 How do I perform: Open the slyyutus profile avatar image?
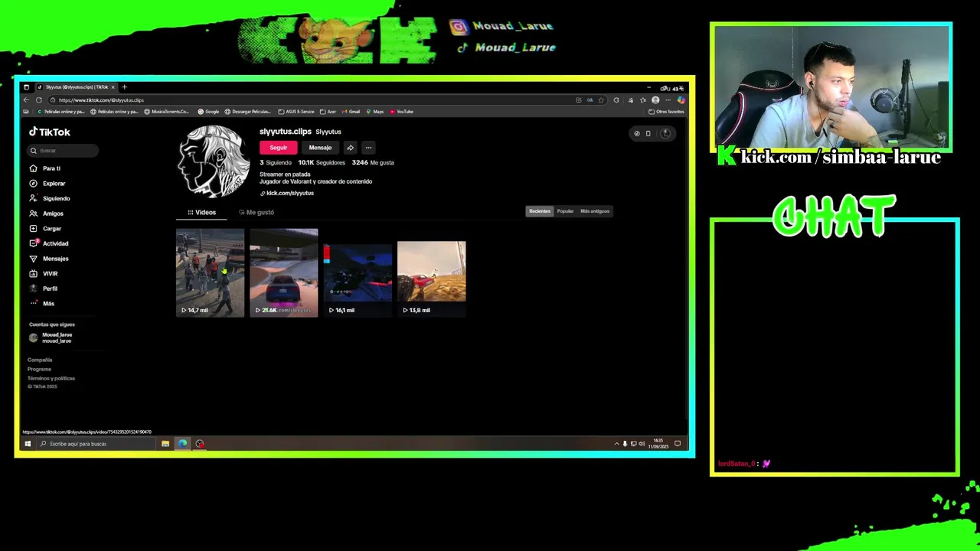pyautogui.click(x=214, y=161)
